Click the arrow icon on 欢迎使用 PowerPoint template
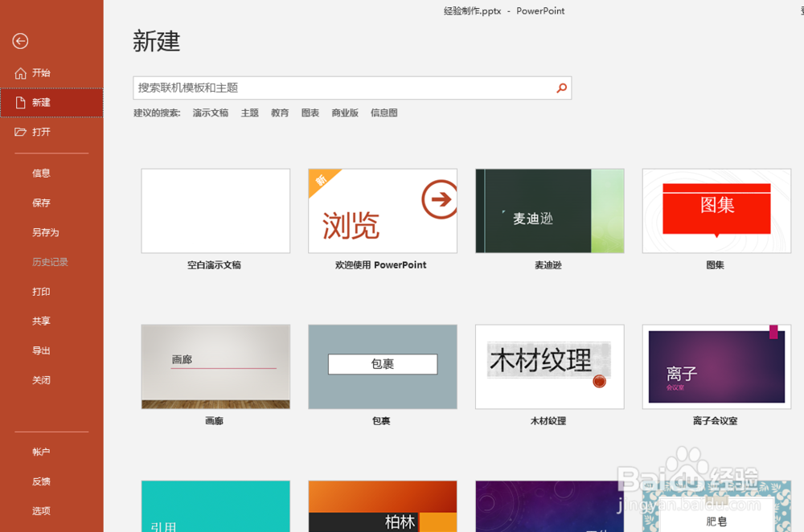The image size is (804, 532). tap(440, 199)
